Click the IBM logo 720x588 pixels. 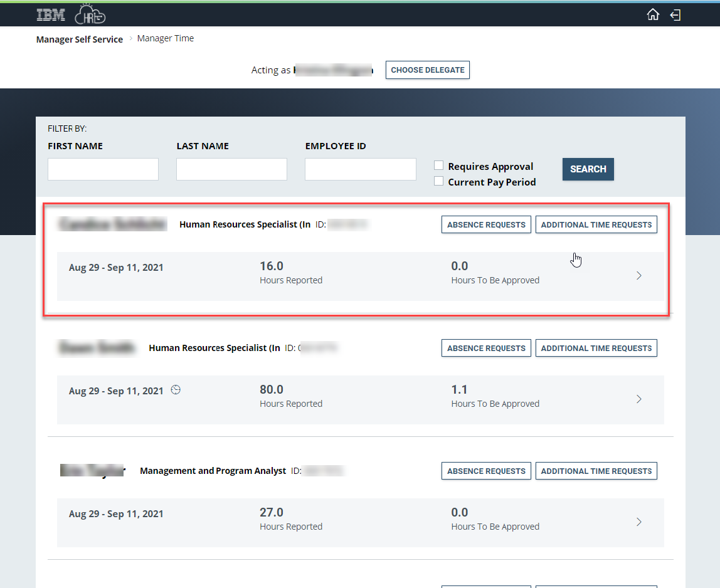51,14
